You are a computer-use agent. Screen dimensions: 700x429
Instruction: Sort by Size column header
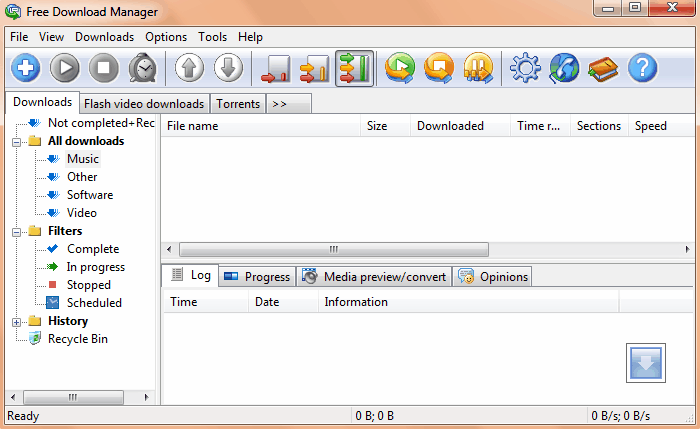(385, 126)
